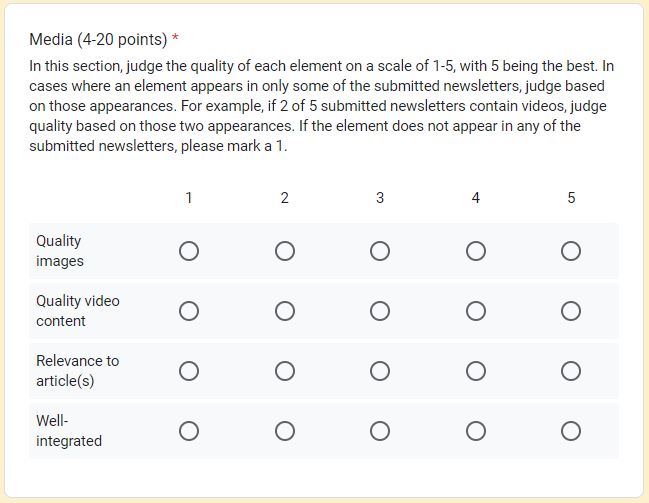The height and width of the screenshot is (503, 649).
Task: Mark Relevance to article(s) as 1
Action: [189, 371]
